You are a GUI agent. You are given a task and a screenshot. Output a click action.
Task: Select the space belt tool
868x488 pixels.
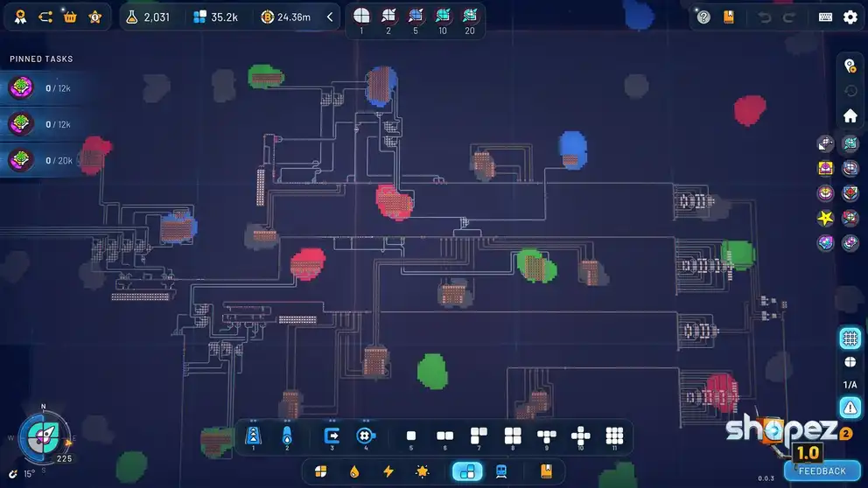coord(254,436)
